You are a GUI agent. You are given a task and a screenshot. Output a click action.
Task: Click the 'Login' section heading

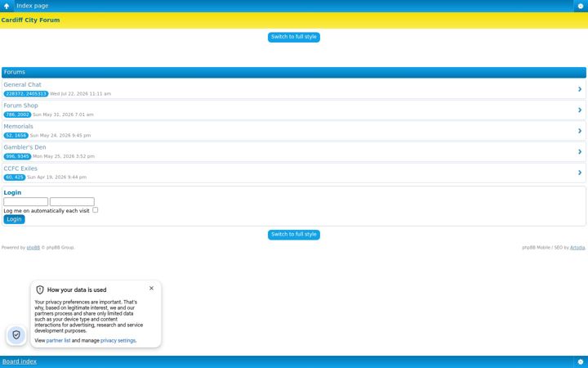(x=12, y=193)
